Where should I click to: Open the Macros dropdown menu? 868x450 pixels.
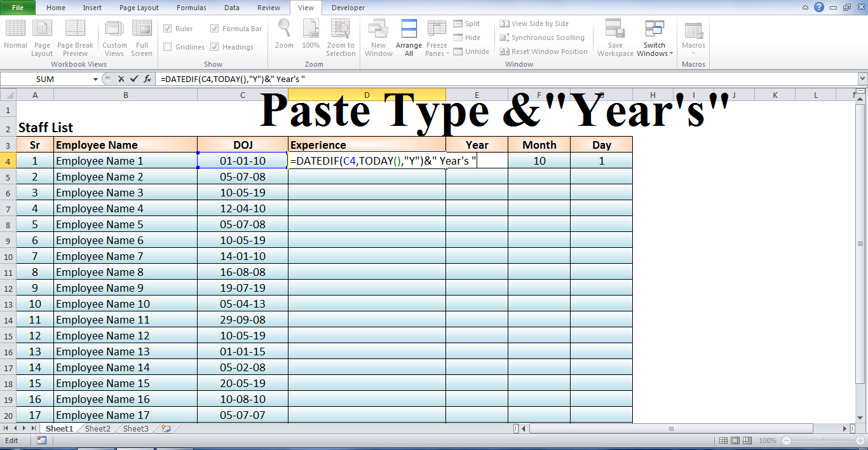pos(693,38)
